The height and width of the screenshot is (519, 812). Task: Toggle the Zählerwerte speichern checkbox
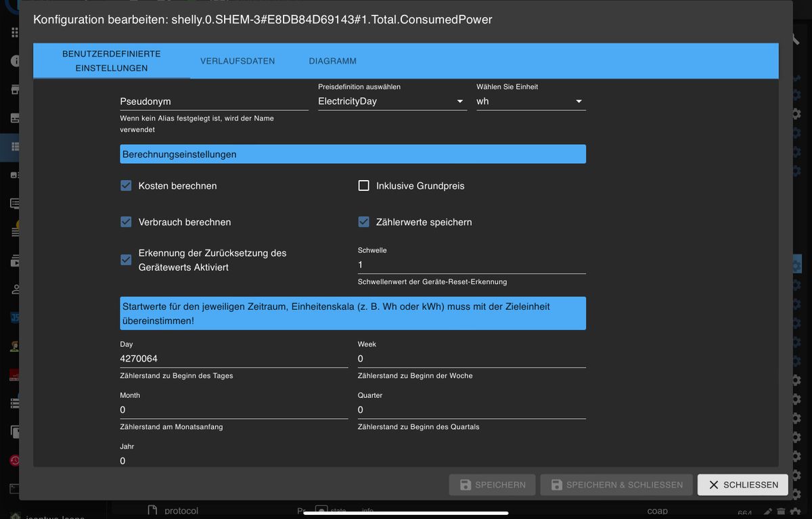tap(364, 222)
